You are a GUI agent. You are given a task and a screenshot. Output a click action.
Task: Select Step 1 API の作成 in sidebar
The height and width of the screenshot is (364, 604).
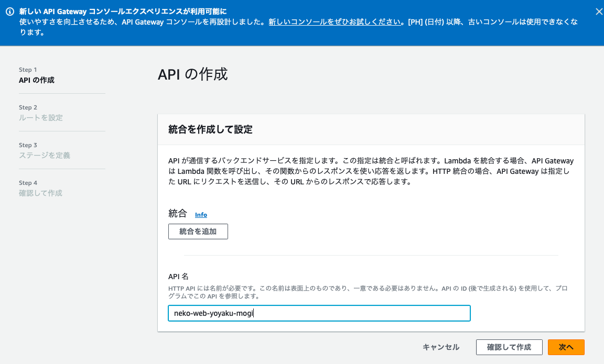[37, 80]
